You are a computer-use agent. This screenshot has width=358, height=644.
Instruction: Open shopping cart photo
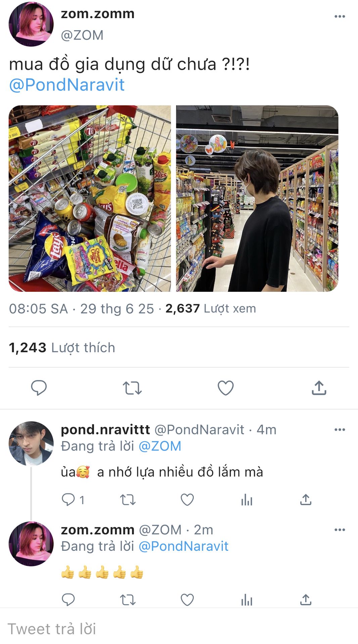[x=90, y=199]
